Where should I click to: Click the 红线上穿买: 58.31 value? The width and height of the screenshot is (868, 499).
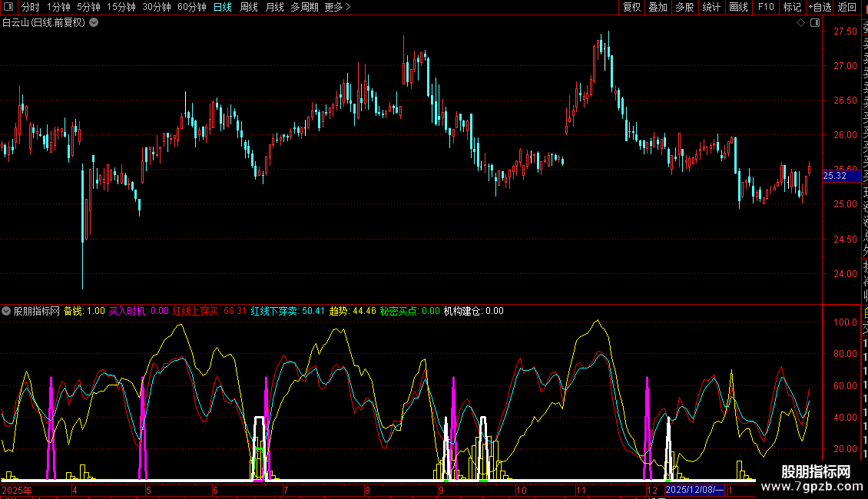coord(209,312)
